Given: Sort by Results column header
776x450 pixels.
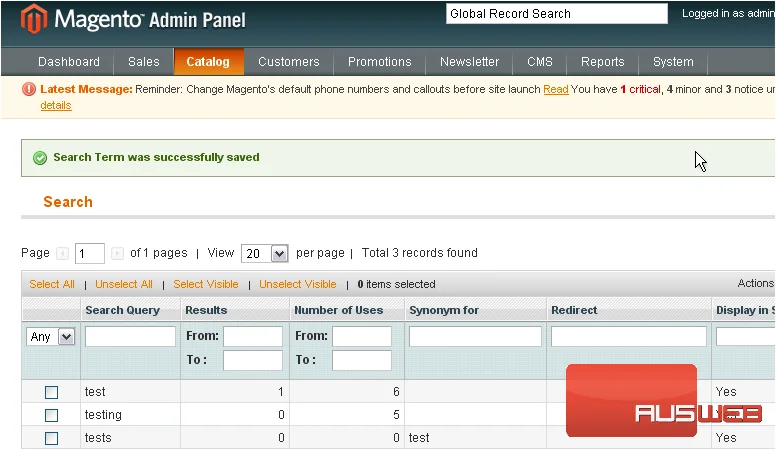Looking at the screenshot, I should tap(206, 310).
